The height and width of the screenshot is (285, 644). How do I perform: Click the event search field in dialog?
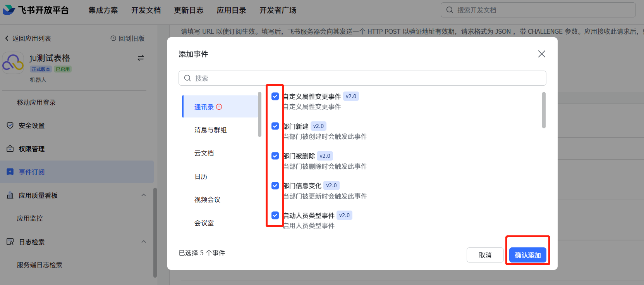[362, 78]
